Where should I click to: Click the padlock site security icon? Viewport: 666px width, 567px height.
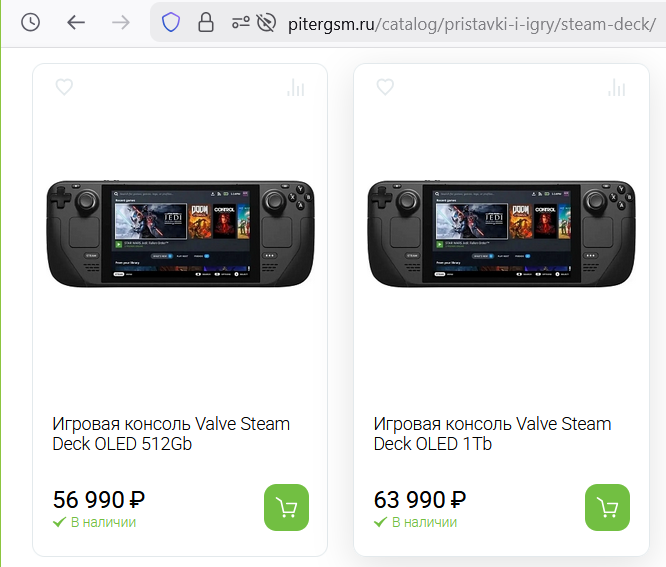tap(206, 22)
